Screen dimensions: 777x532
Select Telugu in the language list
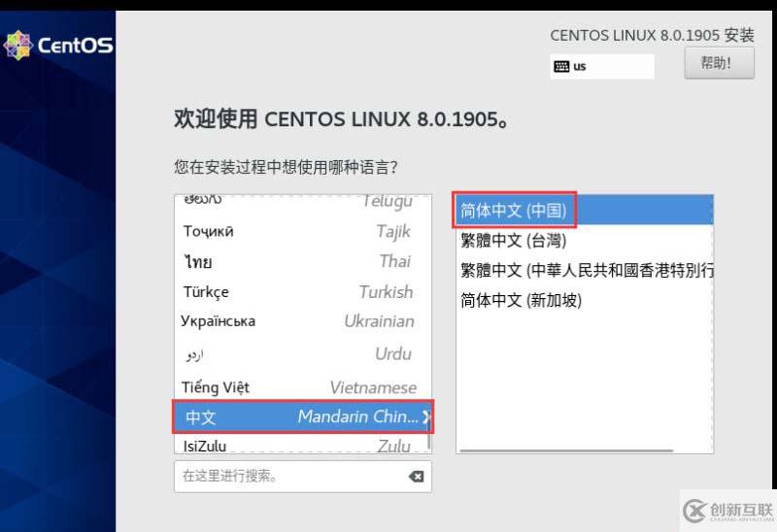[301, 201]
